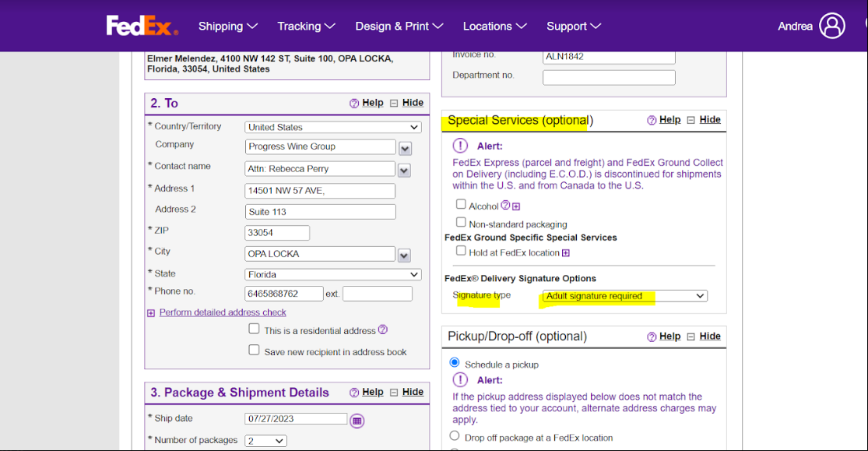Viewport: 868px width, 451px height.
Task: Mark address as residential checkbox
Action: pyautogui.click(x=254, y=329)
